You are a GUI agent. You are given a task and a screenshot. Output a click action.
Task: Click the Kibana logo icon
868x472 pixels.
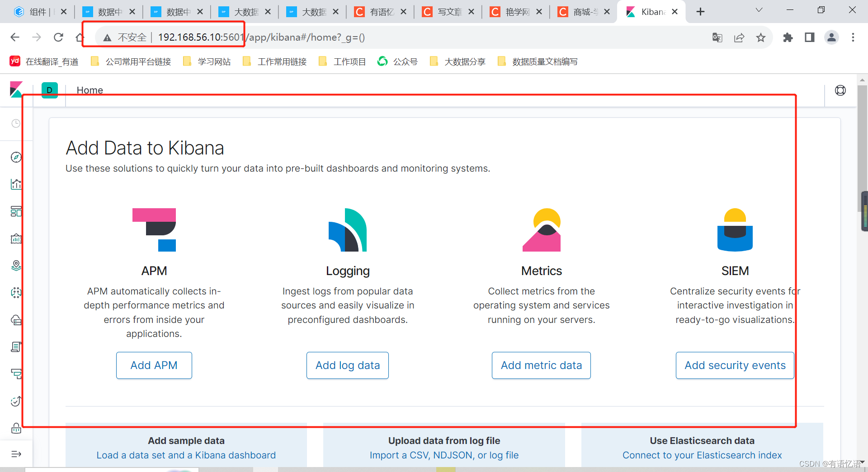(16, 90)
